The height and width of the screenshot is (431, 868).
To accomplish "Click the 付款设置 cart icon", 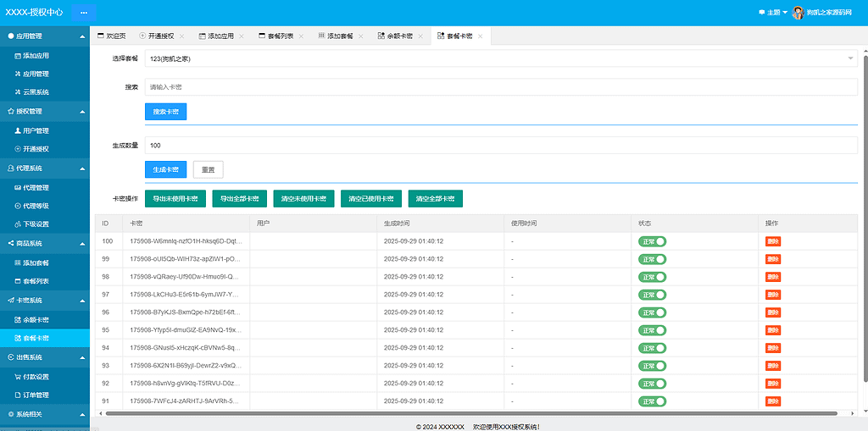I will click(18, 377).
